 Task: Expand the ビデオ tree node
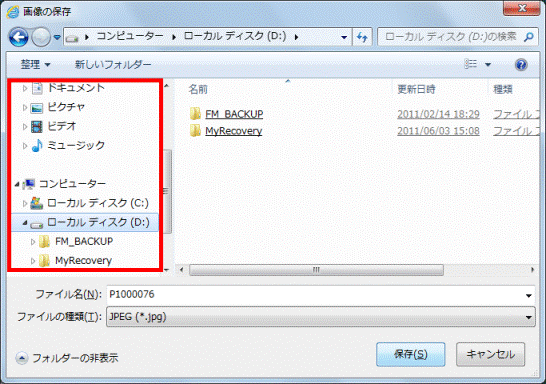25,127
